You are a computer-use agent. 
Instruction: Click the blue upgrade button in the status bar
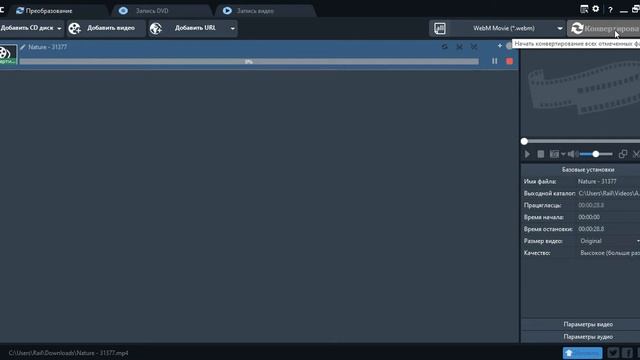pyautogui.click(x=582, y=353)
